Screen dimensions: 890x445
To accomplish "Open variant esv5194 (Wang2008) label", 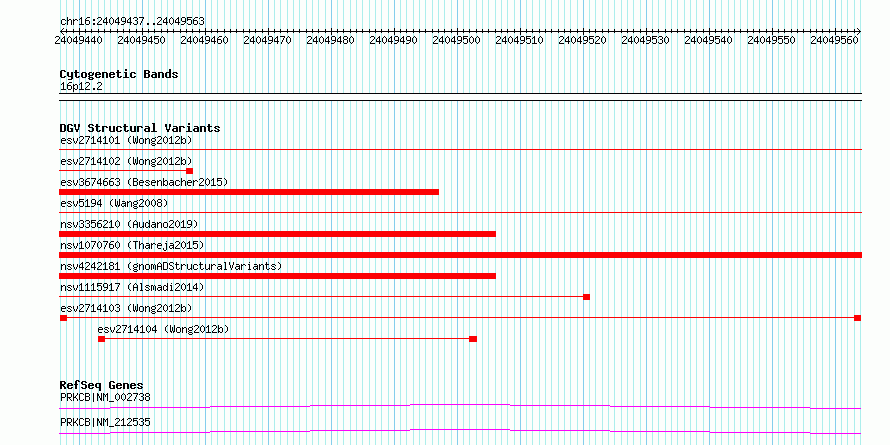I will 114,203.
